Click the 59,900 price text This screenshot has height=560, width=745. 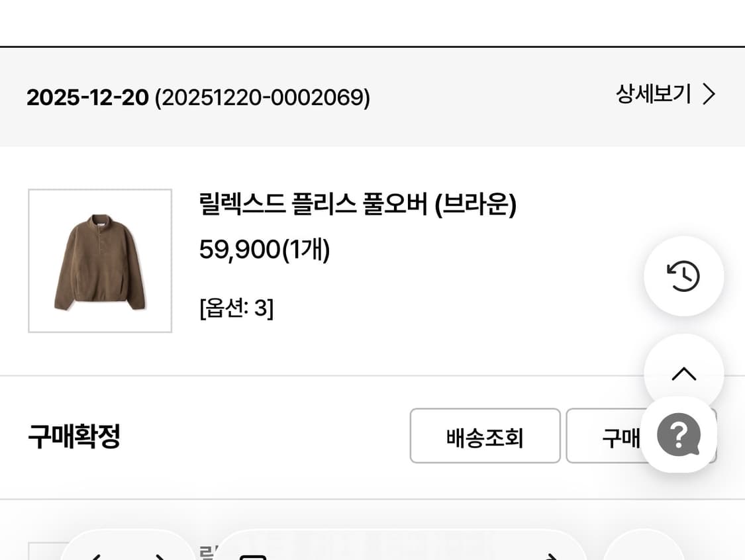pos(265,250)
